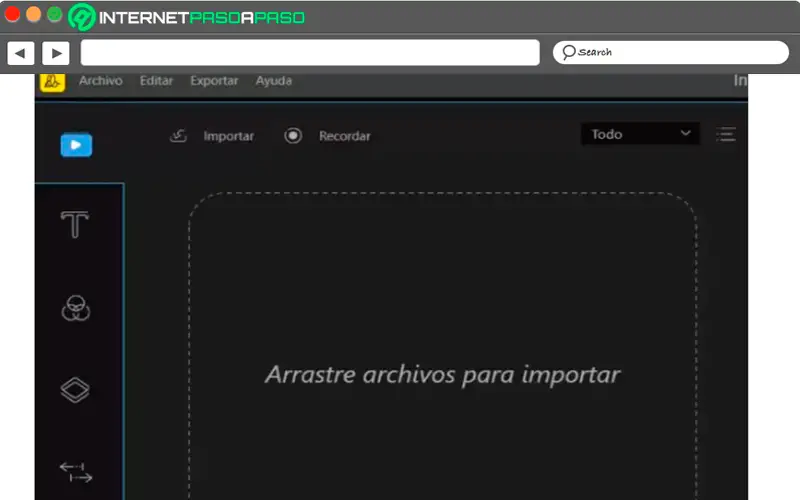Image resolution: width=800 pixels, height=500 pixels.
Task: Click the 'Arrastre archivos para importar' drop area
Action: pos(443,346)
